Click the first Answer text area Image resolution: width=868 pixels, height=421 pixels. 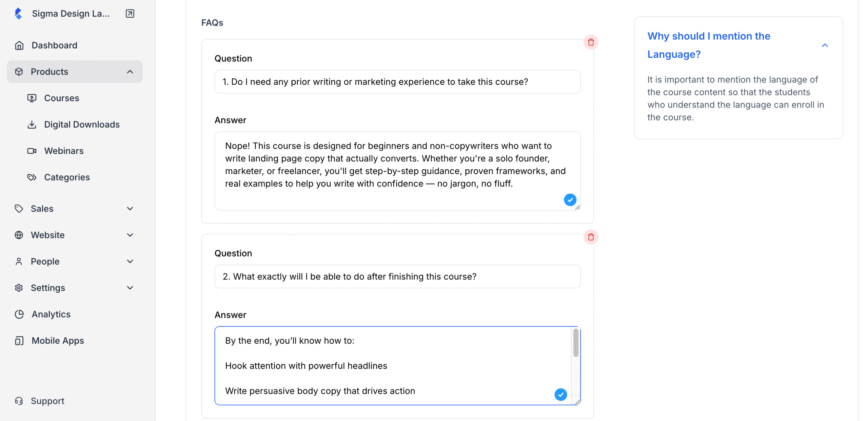398,171
